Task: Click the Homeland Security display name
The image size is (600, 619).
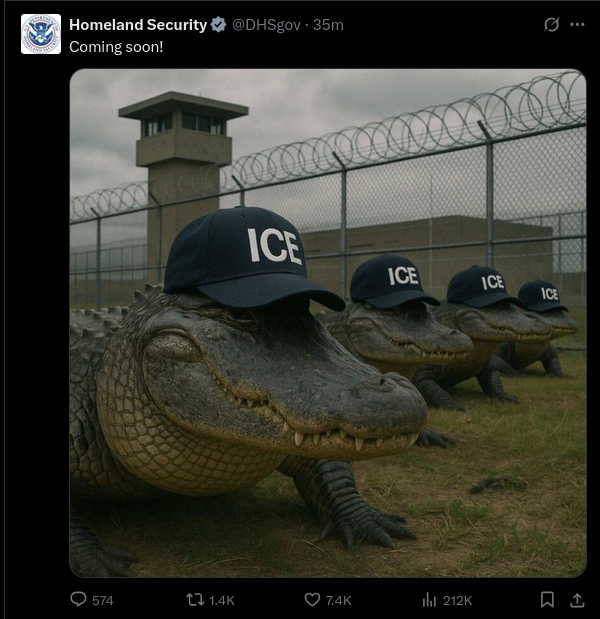Action: (x=138, y=25)
